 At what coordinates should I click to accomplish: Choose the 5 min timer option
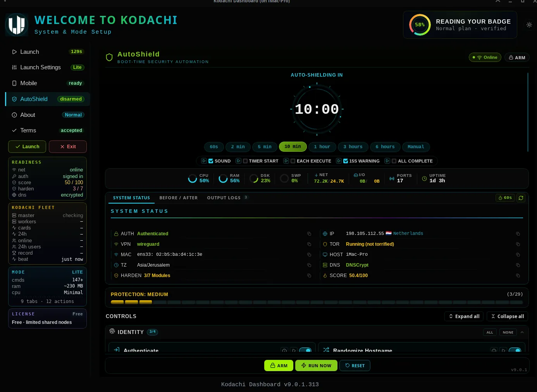[265, 147]
